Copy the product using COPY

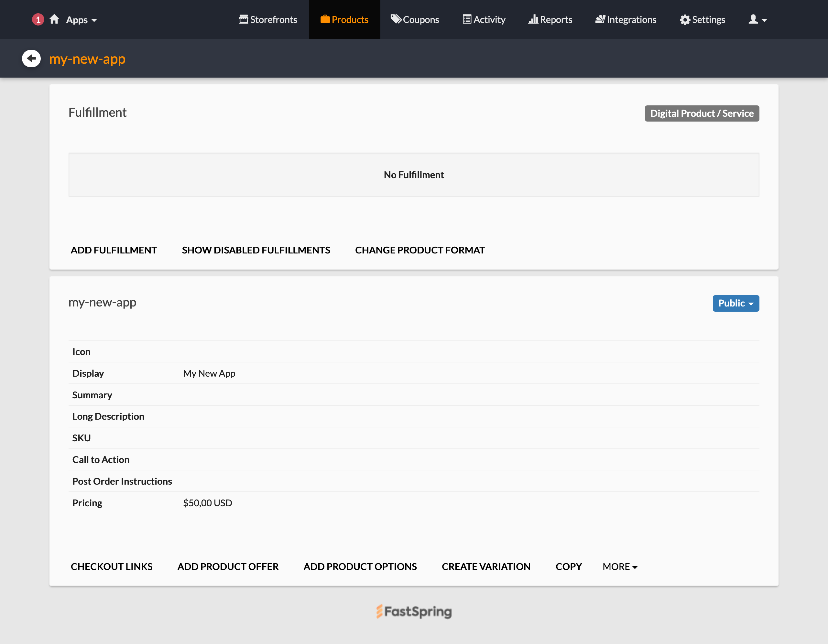point(569,566)
